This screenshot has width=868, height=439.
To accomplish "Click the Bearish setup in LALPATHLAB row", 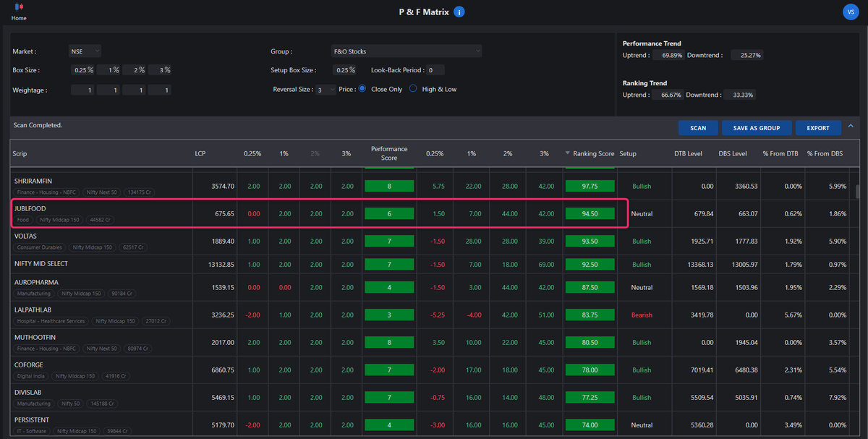I will tap(642, 315).
